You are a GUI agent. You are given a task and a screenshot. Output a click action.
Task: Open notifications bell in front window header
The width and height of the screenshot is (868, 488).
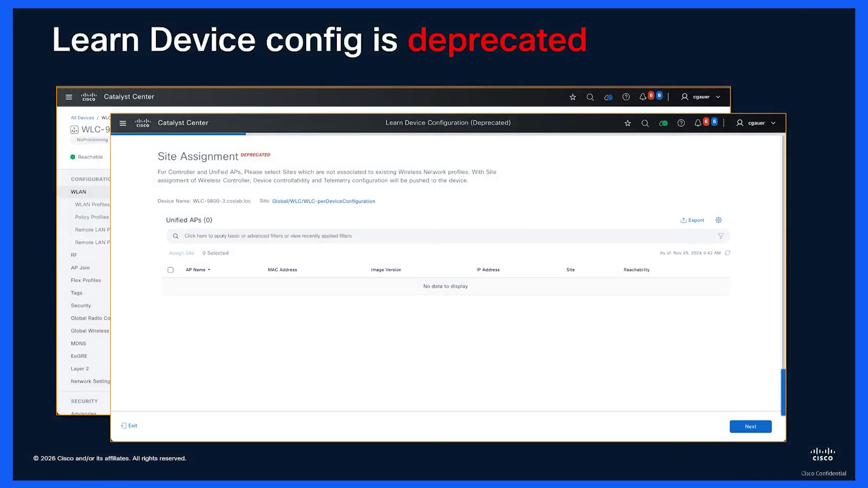(x=698, y=123)
